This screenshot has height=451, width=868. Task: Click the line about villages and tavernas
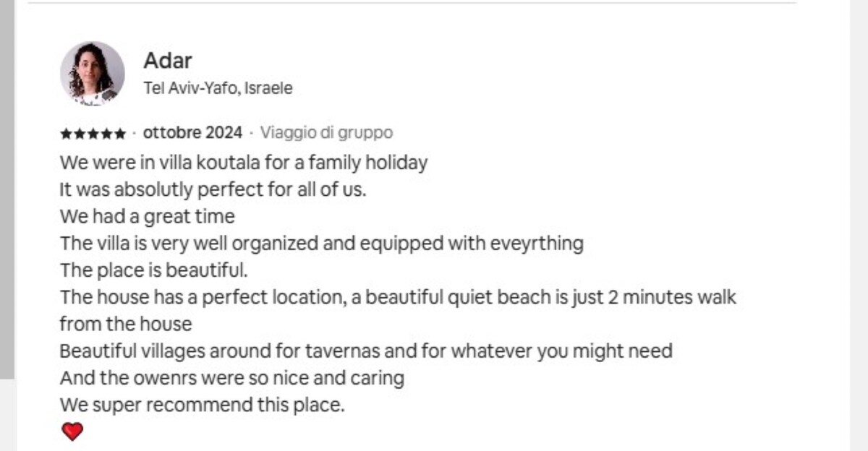366,351
